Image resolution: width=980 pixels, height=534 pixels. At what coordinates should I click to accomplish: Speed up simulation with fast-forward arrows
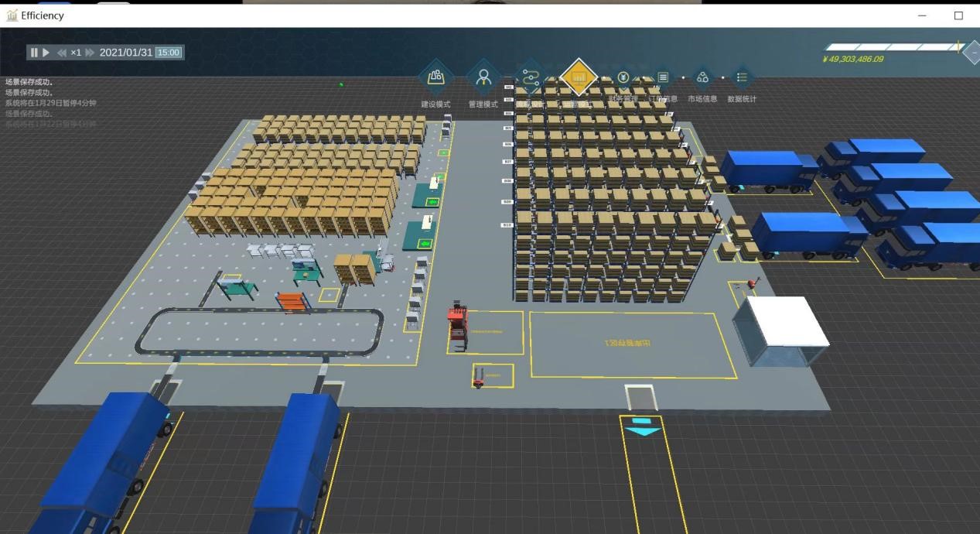90,53
